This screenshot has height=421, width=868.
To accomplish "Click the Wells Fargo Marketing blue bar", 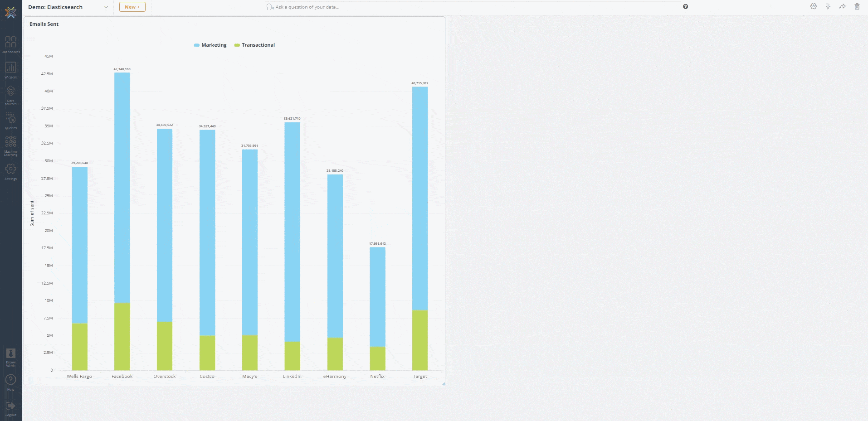I will [79, 245].
